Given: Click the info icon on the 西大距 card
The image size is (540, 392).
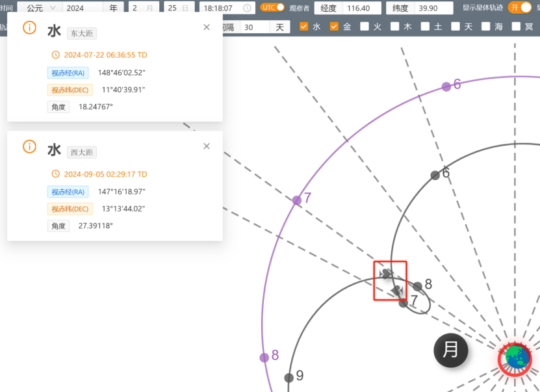Looking at the screenshot, I should pyautogui.click(x=29, y=146).
